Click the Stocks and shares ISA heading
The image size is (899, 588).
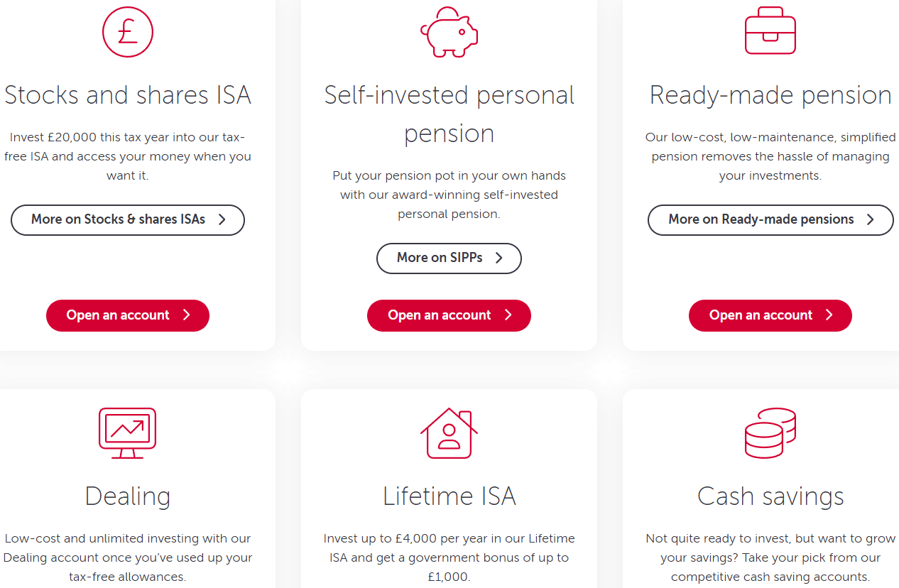coord(128,95)
